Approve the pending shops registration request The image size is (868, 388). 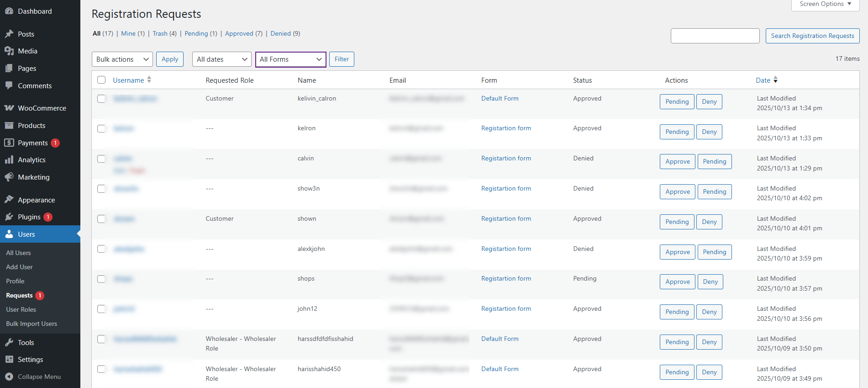pos(678,282)
